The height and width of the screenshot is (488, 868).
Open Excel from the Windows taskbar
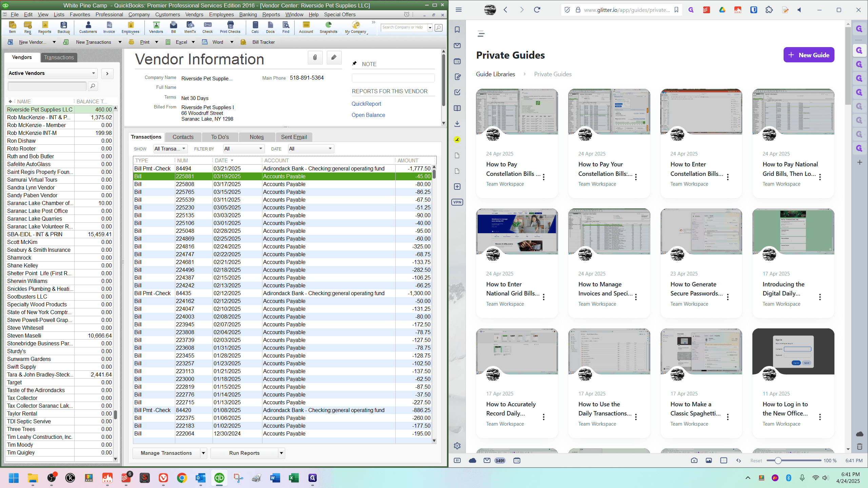tap(294, 478)
